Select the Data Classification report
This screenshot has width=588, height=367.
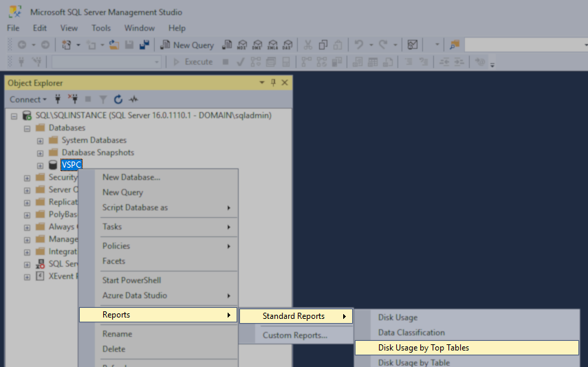click(467, 333)
